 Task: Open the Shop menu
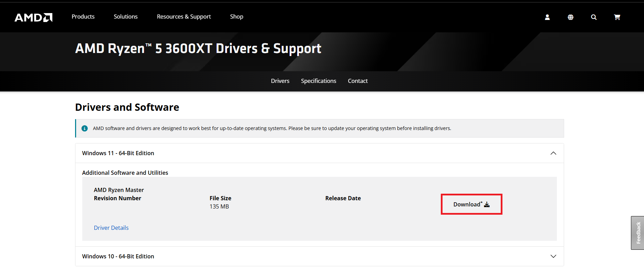[237, 17]
